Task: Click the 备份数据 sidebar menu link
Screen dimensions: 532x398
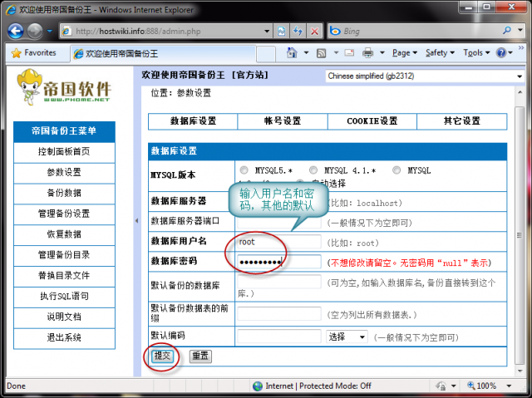Action: pyautogui.click(x=64, y=192)
